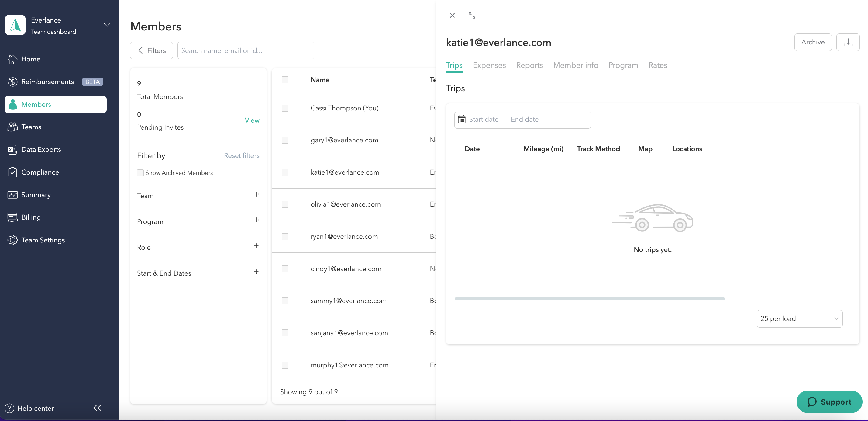Click the horizontal scrollbar under trips table
868x421 pixels.
point(589,298)
